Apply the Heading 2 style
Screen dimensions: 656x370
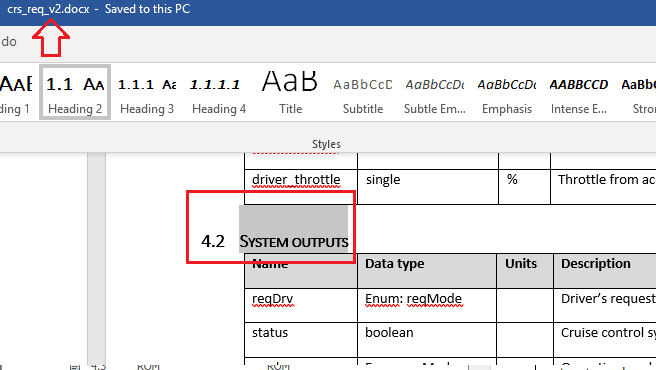tap(75, 92)
